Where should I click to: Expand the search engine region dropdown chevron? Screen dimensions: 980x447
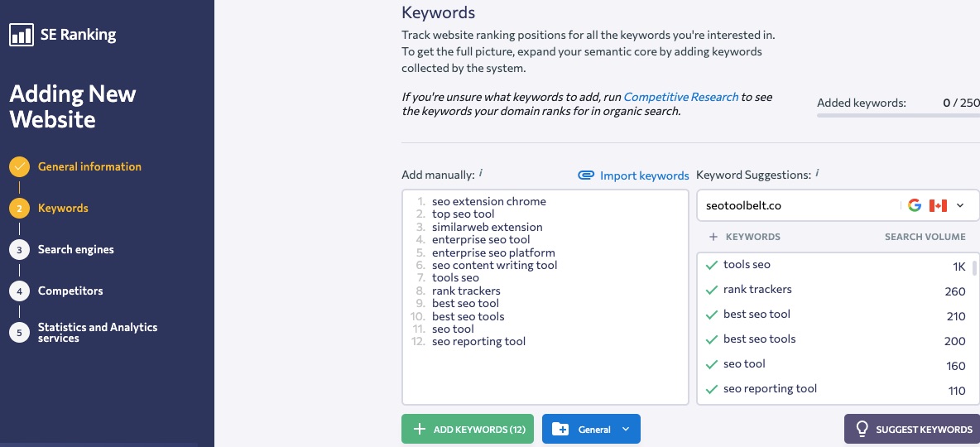(960, 205)
